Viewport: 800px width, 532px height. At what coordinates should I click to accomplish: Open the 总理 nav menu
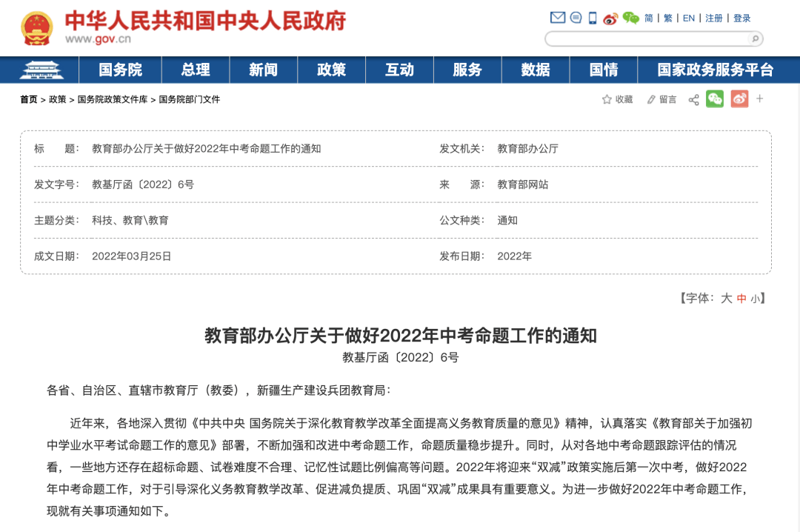tap(196, 70)
